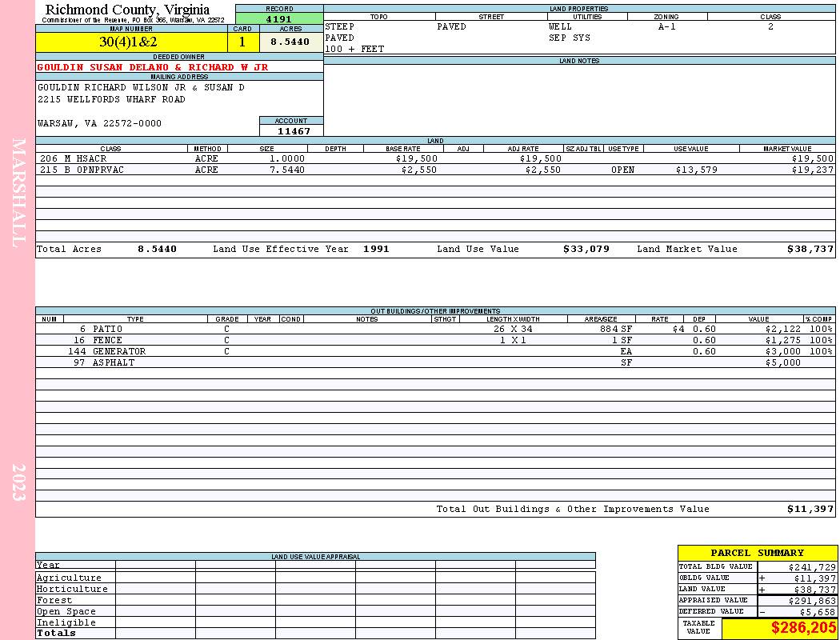Select the account number 11467
The image size is (840, 640).
(294, 130)
